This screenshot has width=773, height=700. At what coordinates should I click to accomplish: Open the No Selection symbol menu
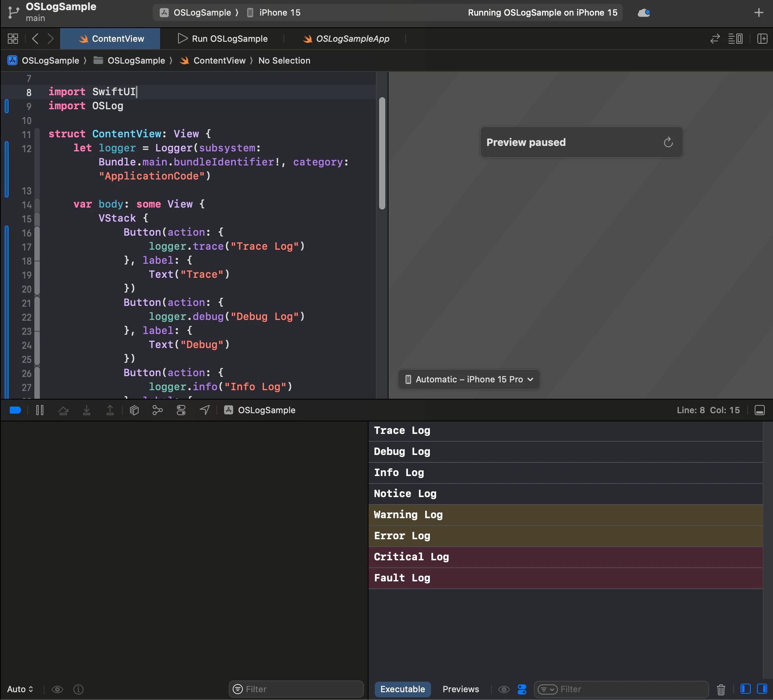tap(284, 60)
